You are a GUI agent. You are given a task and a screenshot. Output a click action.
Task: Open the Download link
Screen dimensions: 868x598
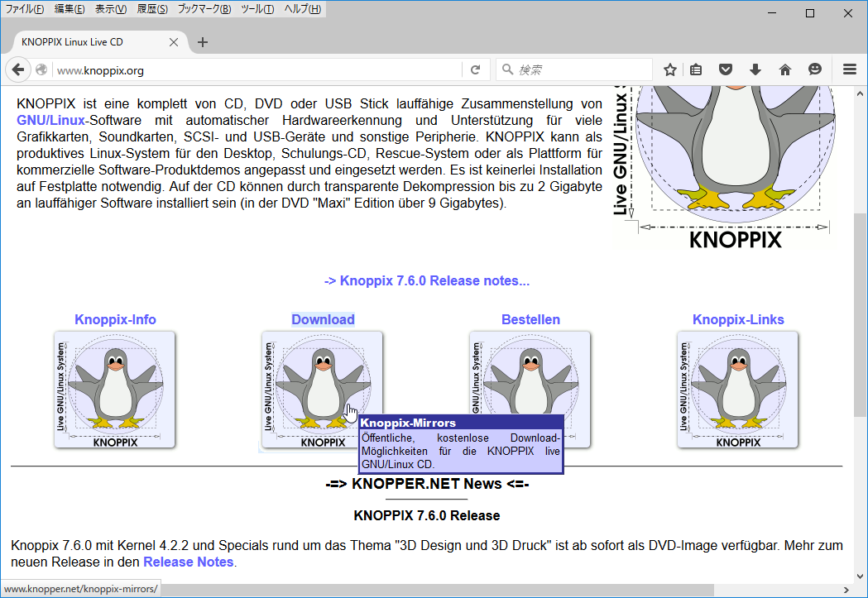(324, 319)
